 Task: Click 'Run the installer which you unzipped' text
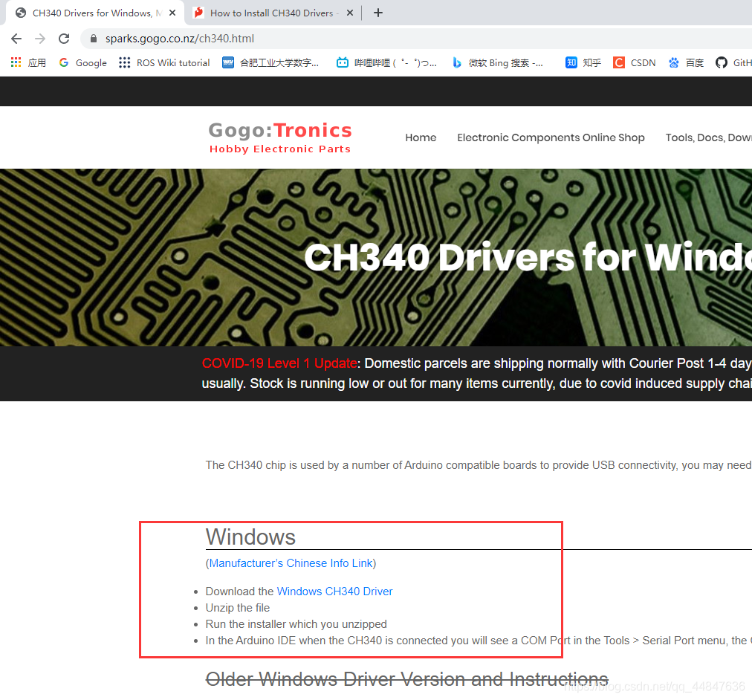tap(296, 623)
